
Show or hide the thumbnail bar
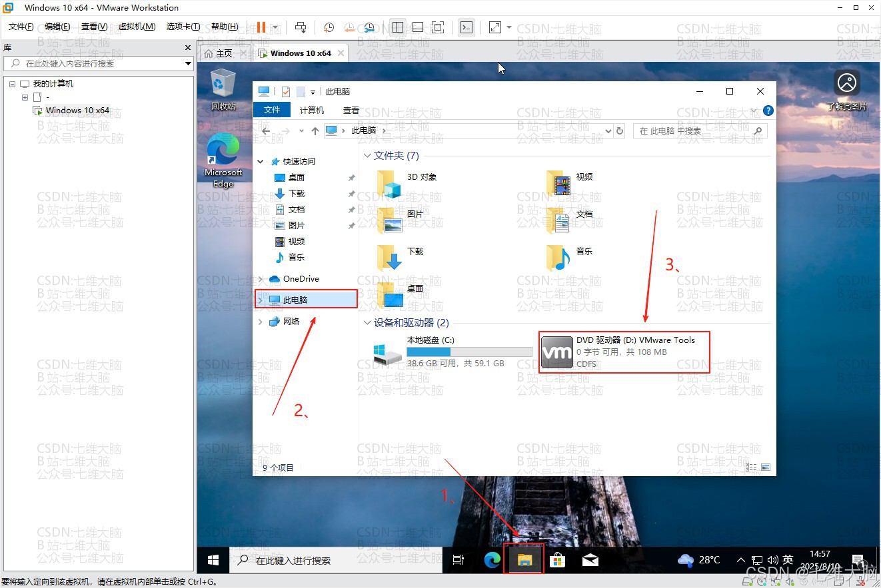(x=418, y=27)
